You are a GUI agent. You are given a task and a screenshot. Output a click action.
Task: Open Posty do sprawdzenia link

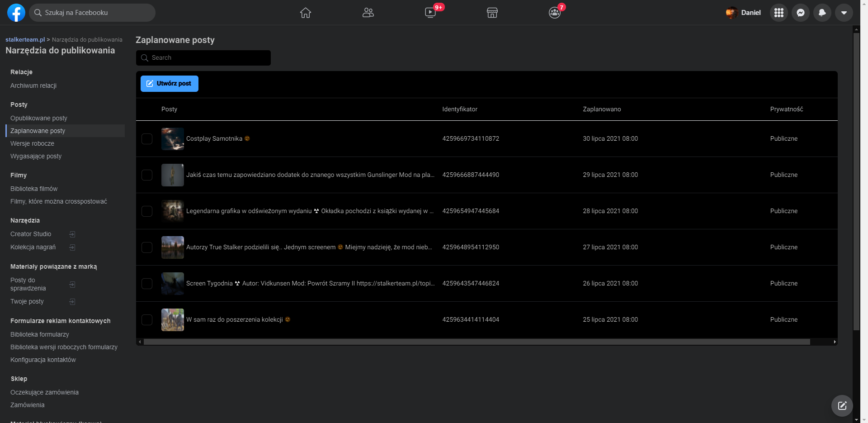(28, 284)
